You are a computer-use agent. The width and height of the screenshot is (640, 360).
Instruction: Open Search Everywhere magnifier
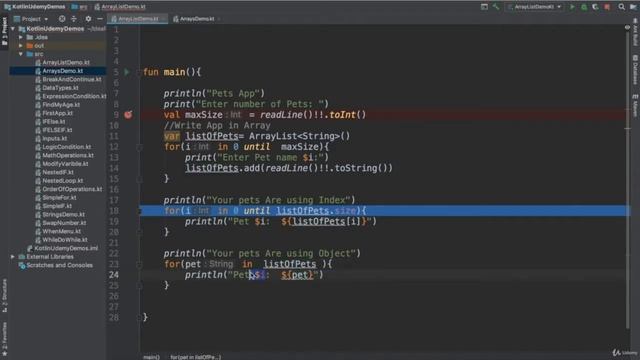[x=621, y=7]
